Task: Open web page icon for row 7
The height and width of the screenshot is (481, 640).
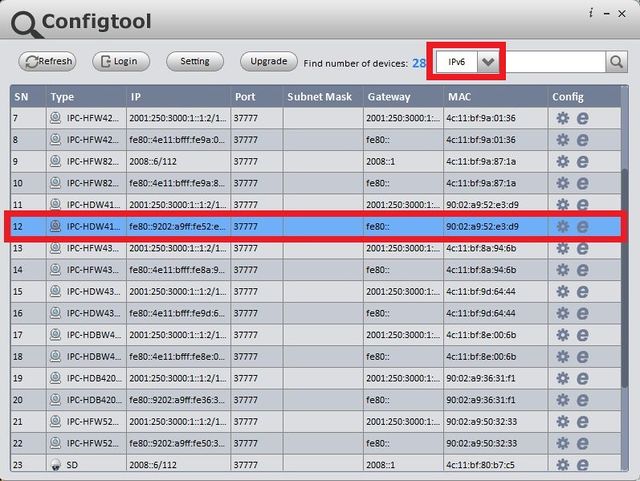Action: tap(582, 118)
